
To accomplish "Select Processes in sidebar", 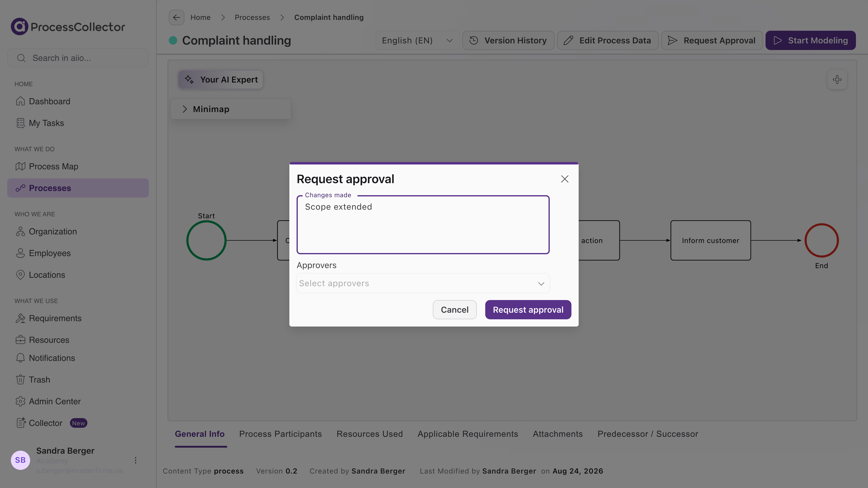I will [x=78, y=188].
